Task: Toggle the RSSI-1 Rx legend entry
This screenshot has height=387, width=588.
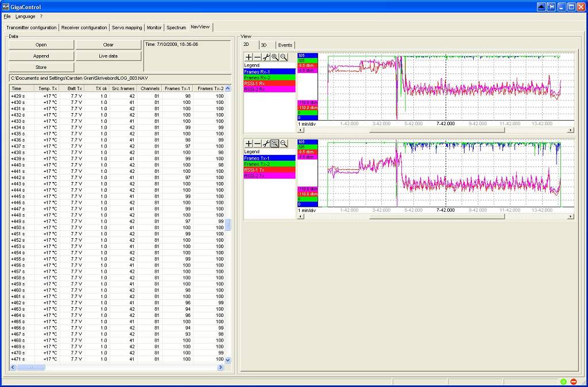Action: pos(269,83)
